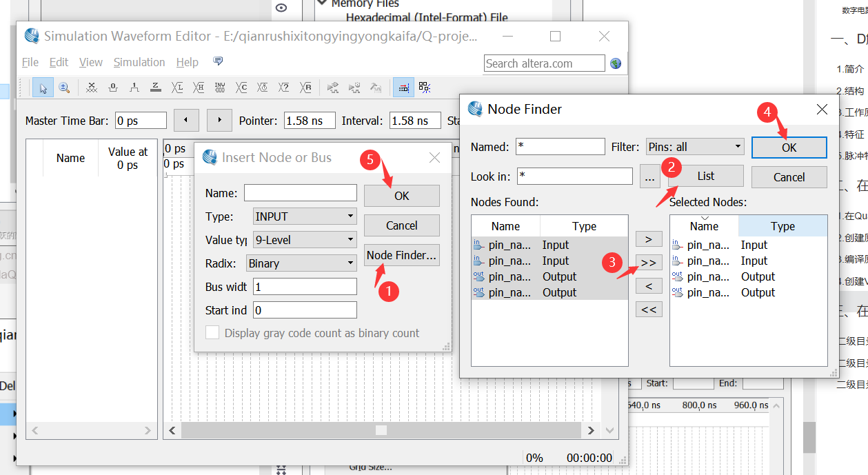Screen dimensions: 868x475
Task: Run Functional Simulation from toolbar
Action: click(x=333, y=88)
